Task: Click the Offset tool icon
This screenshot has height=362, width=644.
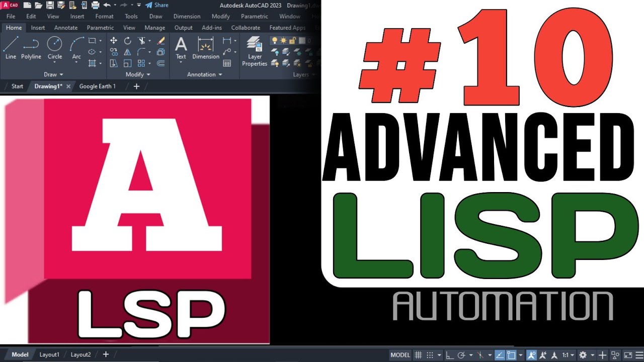Action: click(161, 63)
